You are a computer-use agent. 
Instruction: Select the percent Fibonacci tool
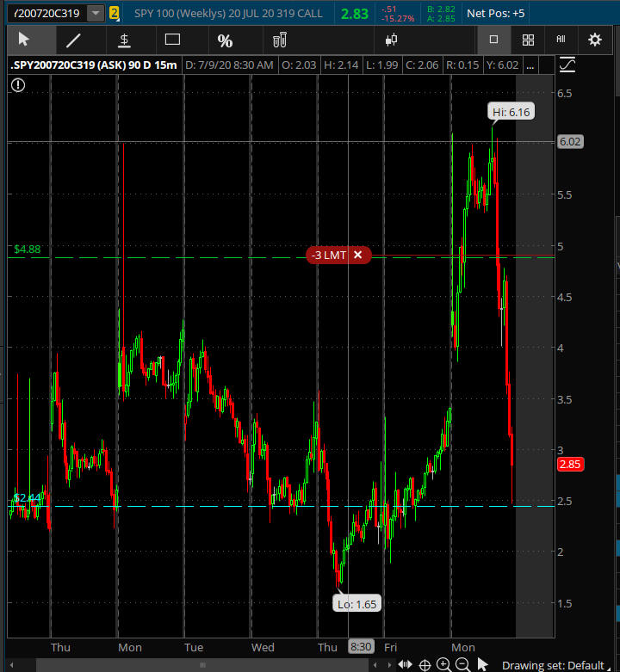click(225, 40)
